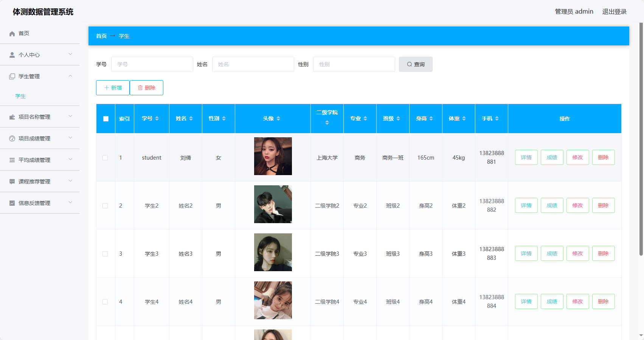
Task: Click the 新增 add button
Action: (113, 88)
